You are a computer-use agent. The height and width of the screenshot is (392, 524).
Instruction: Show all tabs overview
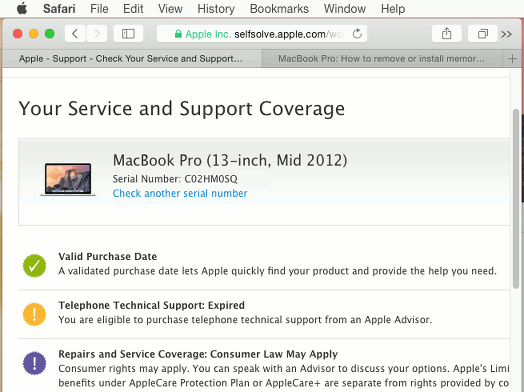coord(483,34)
